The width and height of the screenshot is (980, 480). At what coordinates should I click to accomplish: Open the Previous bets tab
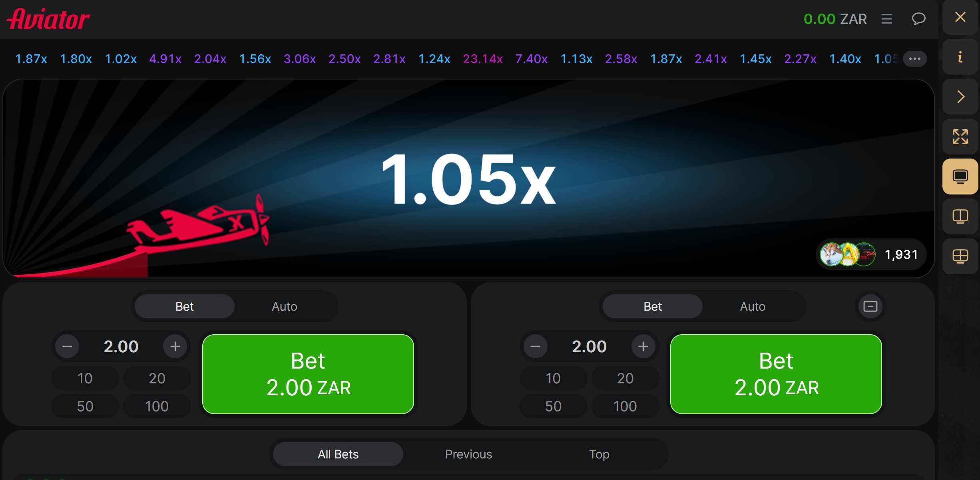coord(468,454)
